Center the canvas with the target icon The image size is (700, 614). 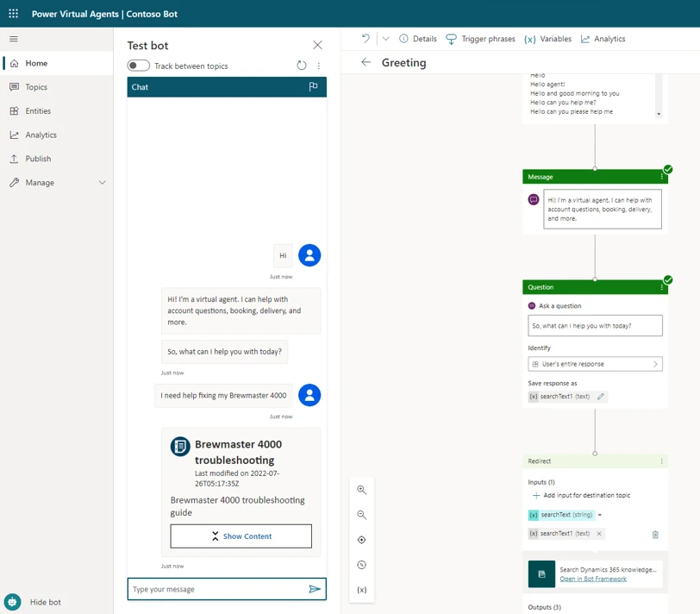pos(361,540)
